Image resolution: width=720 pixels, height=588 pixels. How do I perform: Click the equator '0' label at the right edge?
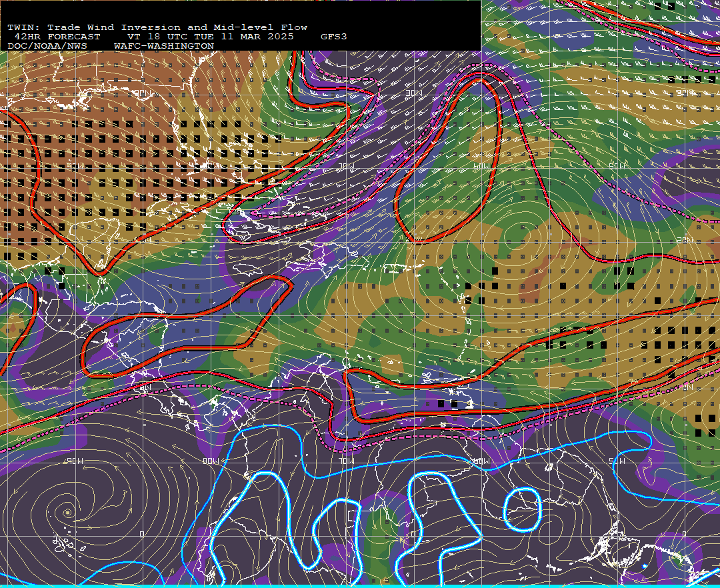coord(684,535)
